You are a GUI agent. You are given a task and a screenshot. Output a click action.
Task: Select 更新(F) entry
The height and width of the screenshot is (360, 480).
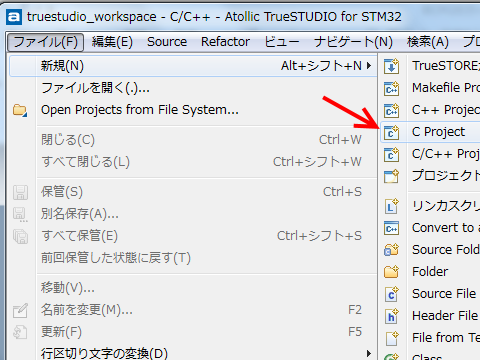193,332
